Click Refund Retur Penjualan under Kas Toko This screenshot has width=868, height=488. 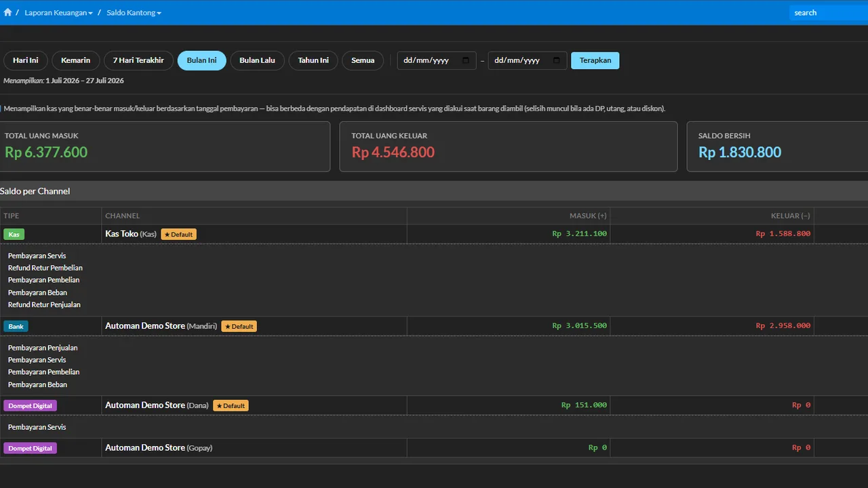44,305
